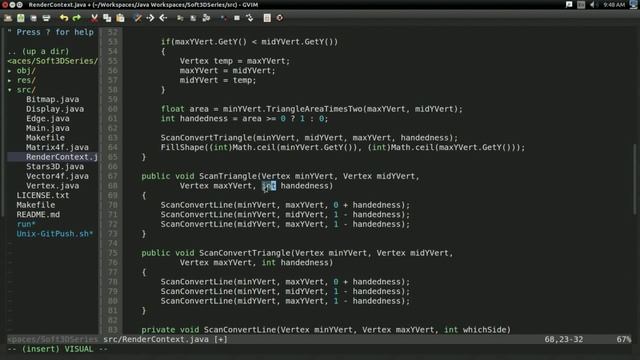640x360 pixels.
Task: Open the root-level Makefile below LICENSE.txt
Action: (x=36, y=205)
